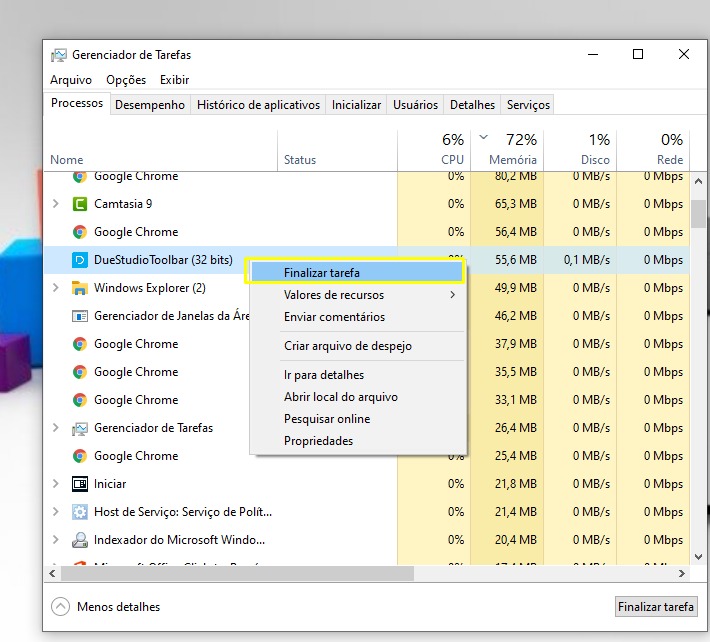Expand the Gerenciador de Tarefas process
This screenshot has width=710, height=642.
(x=56, y=427)
